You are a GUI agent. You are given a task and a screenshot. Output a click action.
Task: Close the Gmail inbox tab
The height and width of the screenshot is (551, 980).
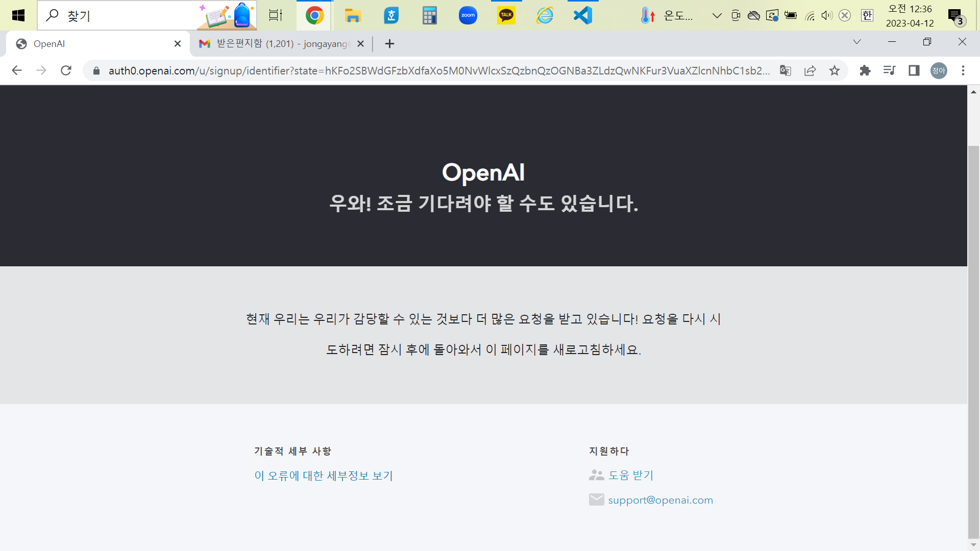click(360, 44)
